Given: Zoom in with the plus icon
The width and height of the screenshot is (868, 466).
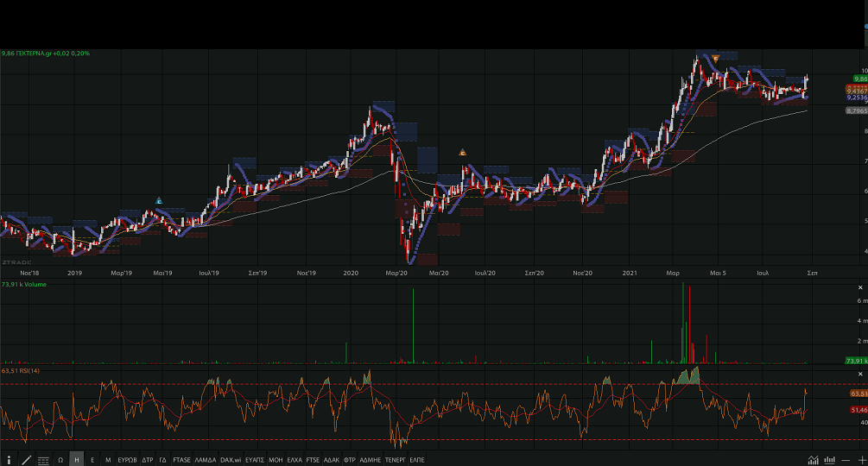Looking at the screenshot, I should point(860,460).
